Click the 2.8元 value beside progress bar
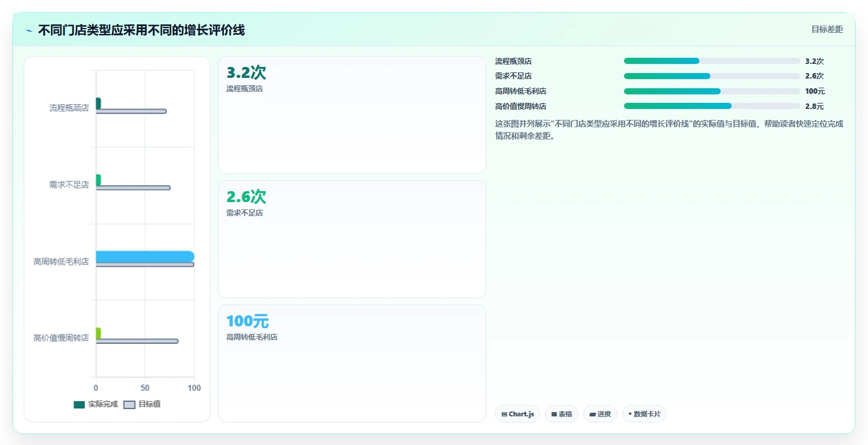 pos(814,107)
